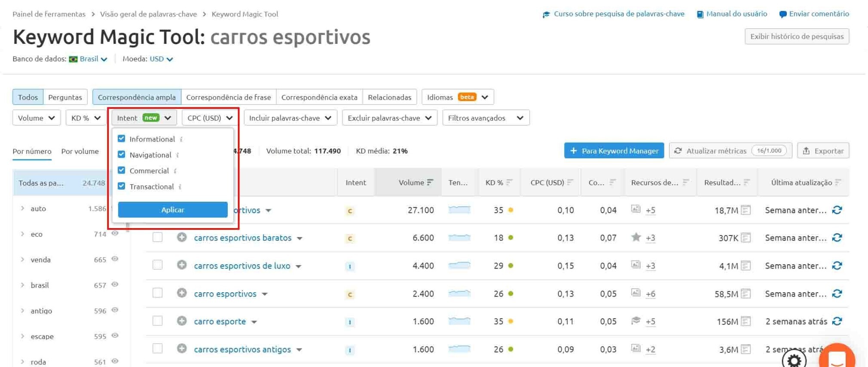The width and height of the screenshot is (868, 367).
Task: Switch to Perguntas tab
Action: [65, 97]
